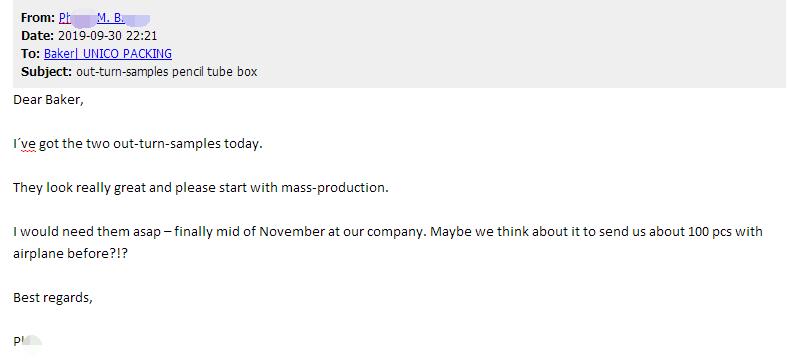
Task: Click the text airplane before?!?
Action: (x=70, y=254)
